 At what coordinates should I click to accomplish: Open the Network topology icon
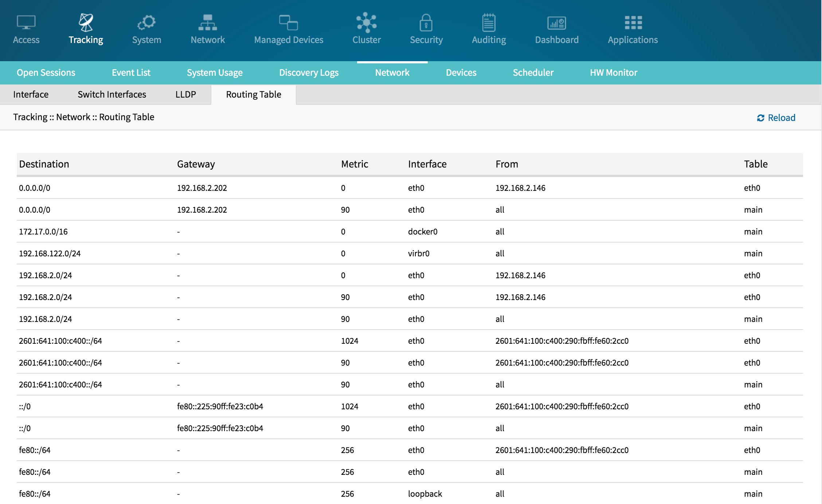coord(208,23)
